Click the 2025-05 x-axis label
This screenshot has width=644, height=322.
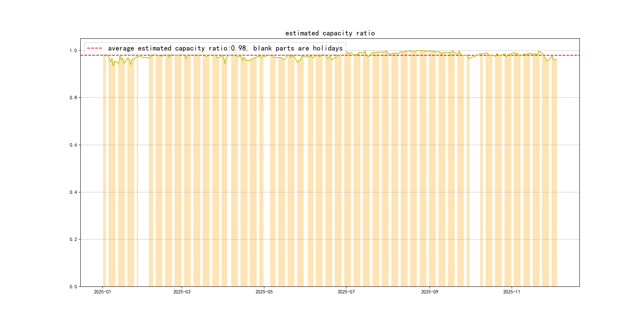tap(264, 292)
